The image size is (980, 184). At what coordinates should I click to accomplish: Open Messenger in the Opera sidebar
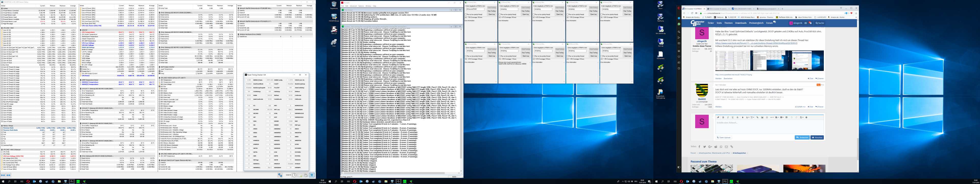(x=679, y=18)
